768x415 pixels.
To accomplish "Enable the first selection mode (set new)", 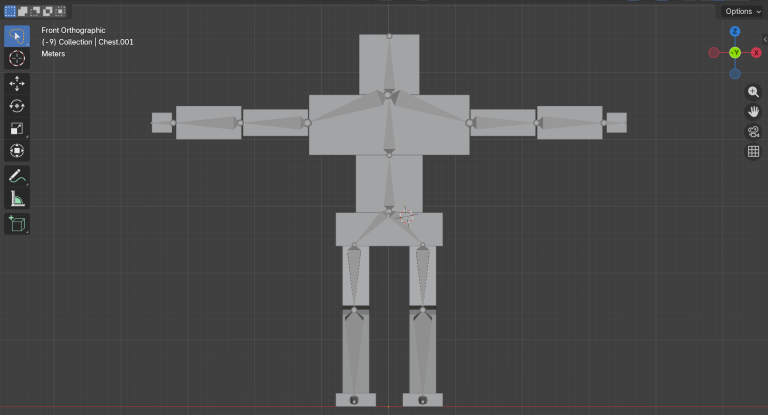I will 10,11.
